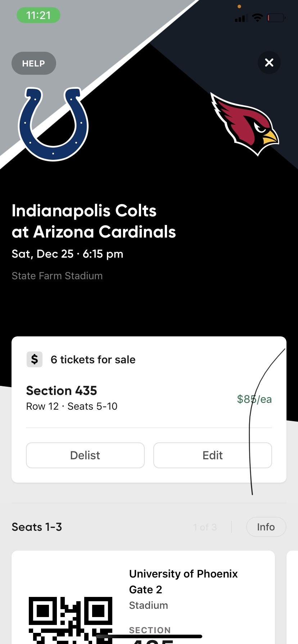This screenshot has height=644, width=298.
Task: Close the ticket view with X
Action: (269, 63)
